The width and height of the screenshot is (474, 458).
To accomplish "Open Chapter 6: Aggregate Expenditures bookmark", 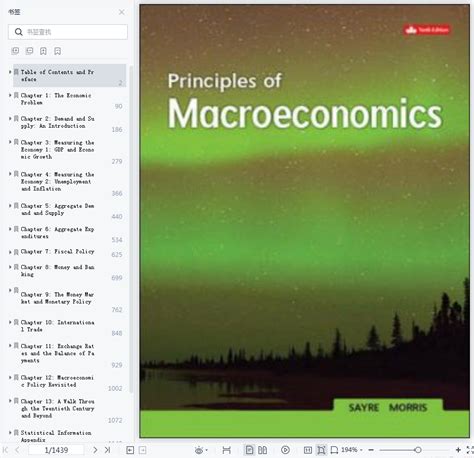I will 57,233.
